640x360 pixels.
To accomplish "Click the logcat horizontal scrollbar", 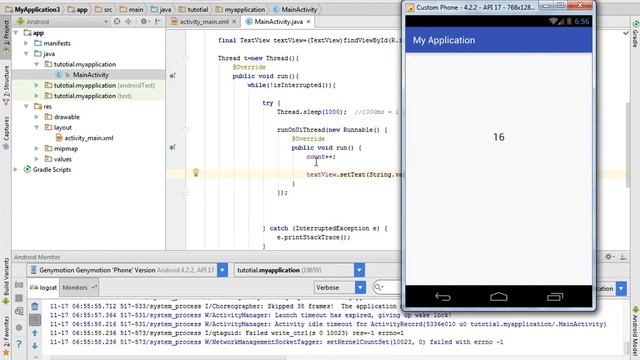I will click(x=167, y=358).
